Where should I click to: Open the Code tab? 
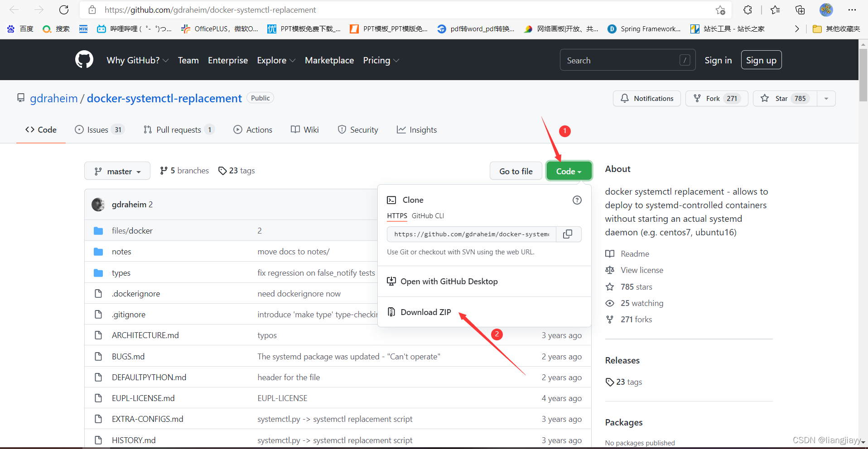coord(41,130)
